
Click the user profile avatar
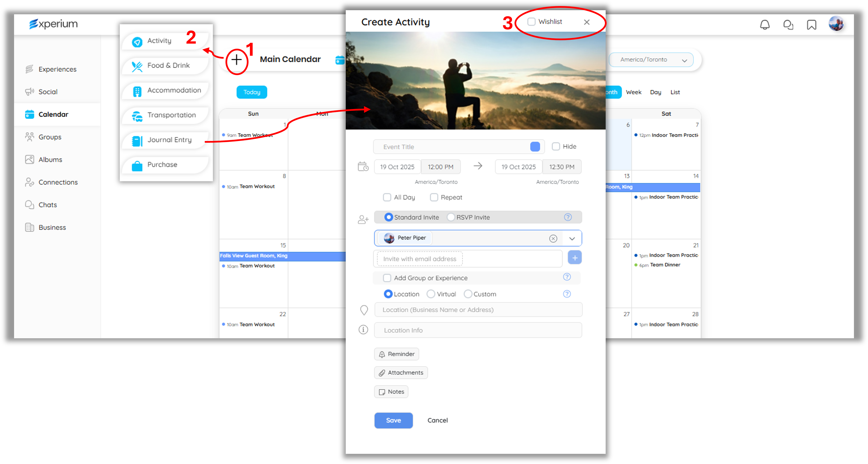(x=836, y=24)
